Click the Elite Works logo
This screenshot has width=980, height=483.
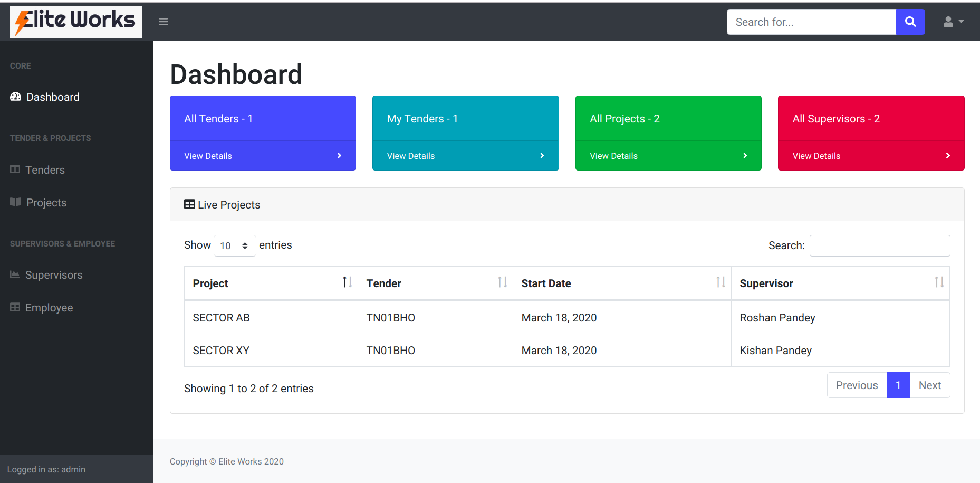click(x=75, y=22)
